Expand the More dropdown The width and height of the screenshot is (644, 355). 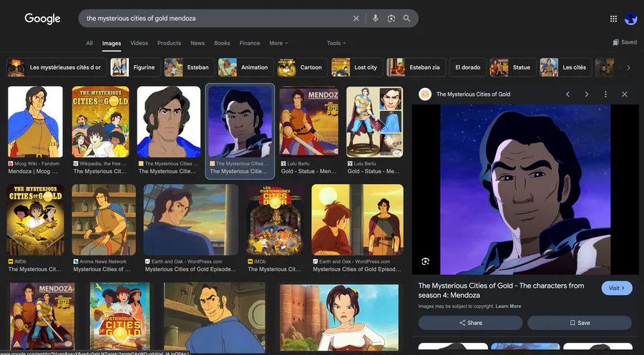[x=278, y=43]
